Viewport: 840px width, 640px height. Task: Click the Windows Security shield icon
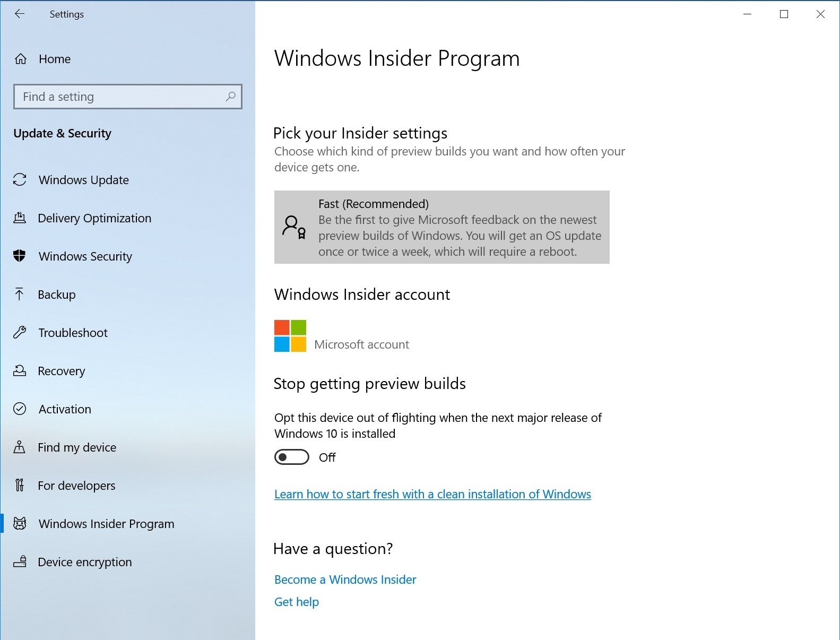point(20,256)
